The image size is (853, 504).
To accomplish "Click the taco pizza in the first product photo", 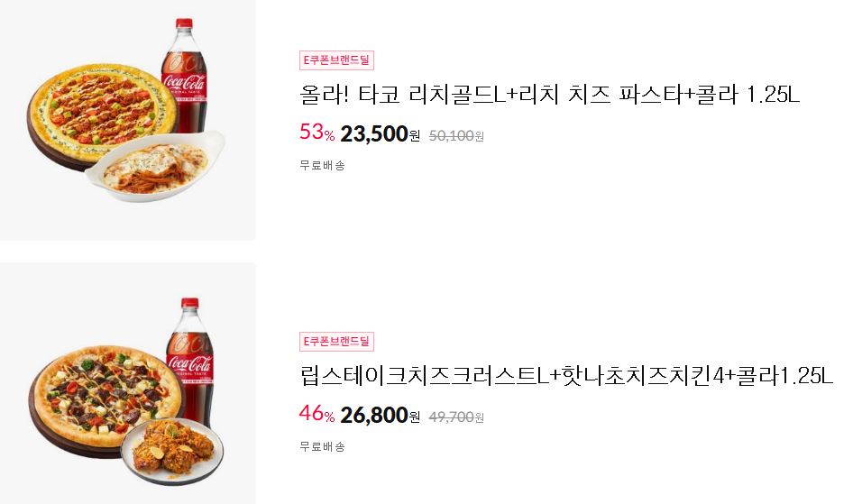I will [x=101, y=115].
